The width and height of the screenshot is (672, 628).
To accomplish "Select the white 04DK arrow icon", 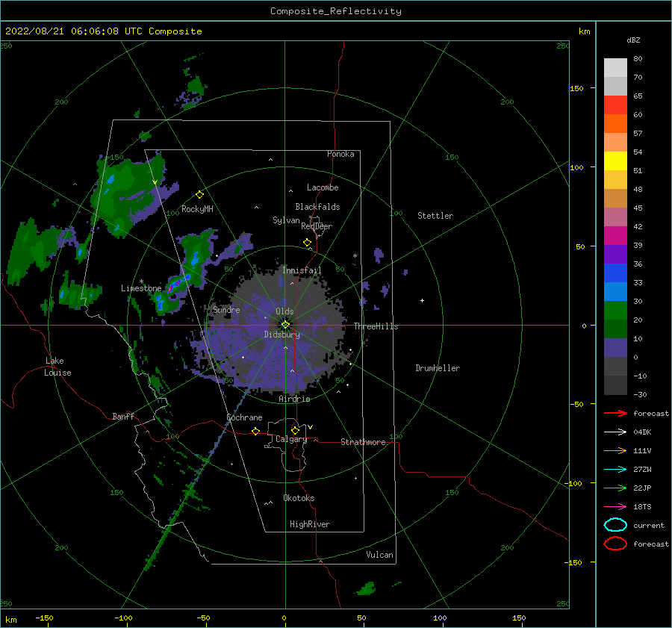I will (615, 432).
